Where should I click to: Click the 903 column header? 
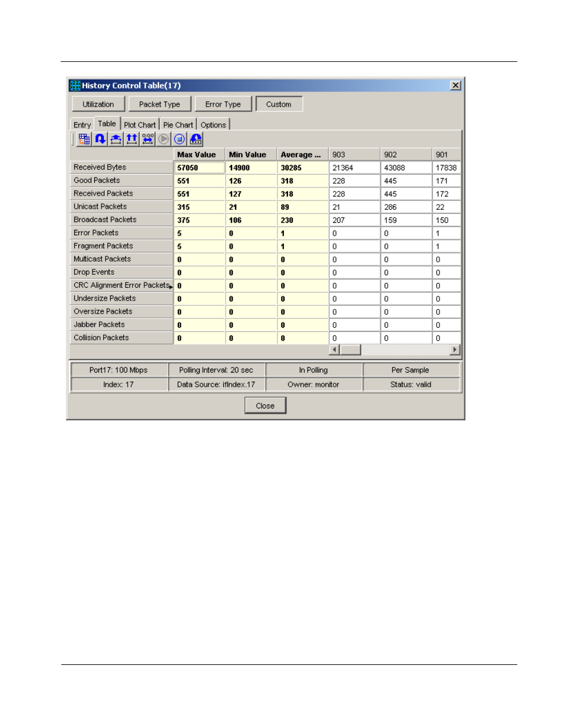355,154
